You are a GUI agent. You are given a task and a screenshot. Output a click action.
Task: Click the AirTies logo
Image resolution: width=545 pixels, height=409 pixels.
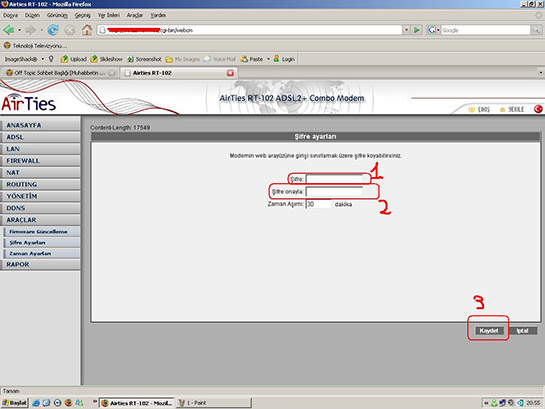pyautogui.click(x=29, y=103)
